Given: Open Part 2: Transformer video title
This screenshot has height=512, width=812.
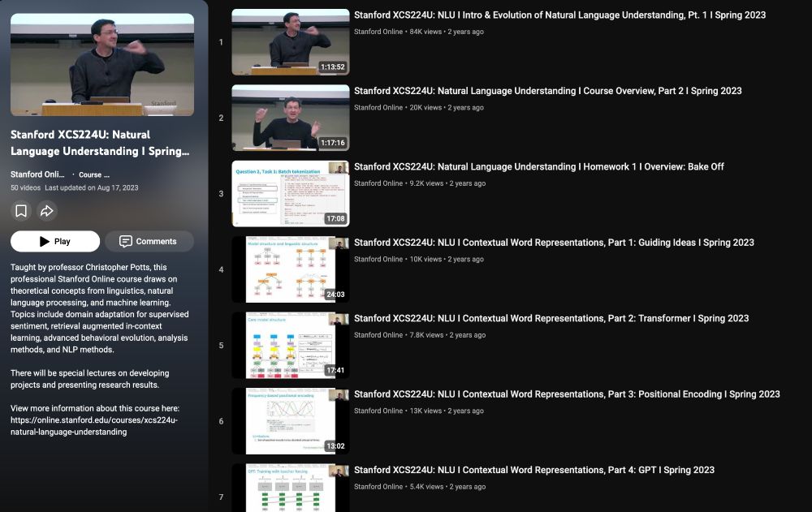Looking at the screenshot, I should 551,318.
